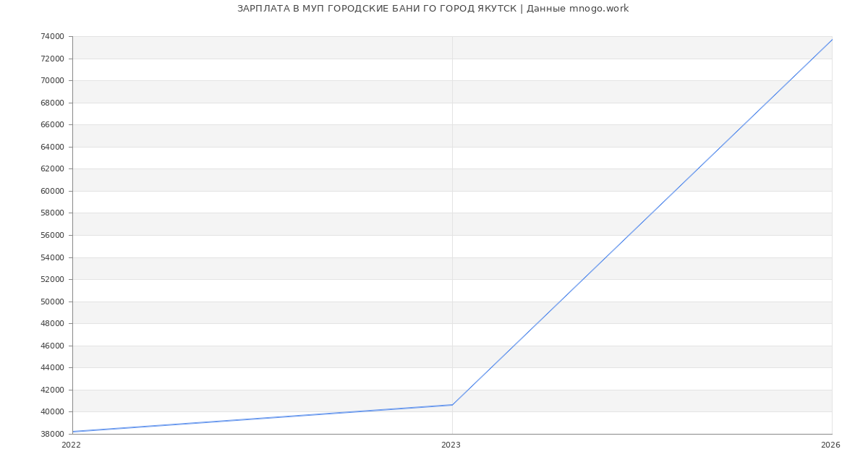Image resolution: width=868 pixels, height=470 pixels.
Task: Click the 2026 x-axis label
Action: [x=830, y=445]
